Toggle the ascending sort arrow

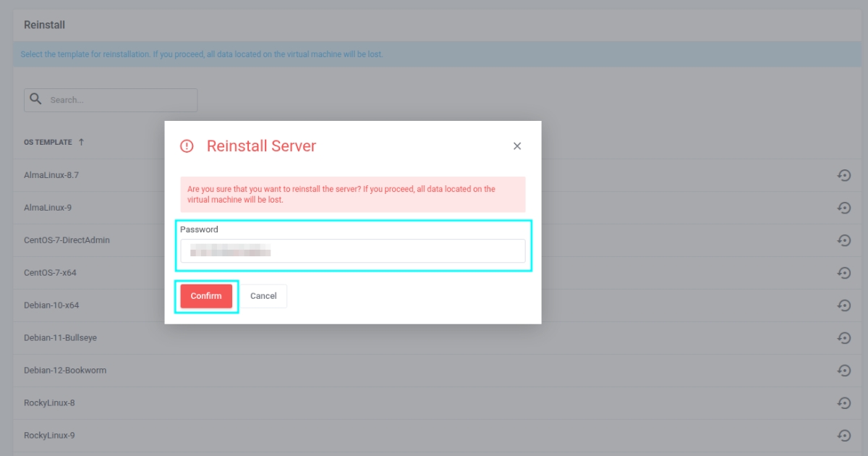pyautogui.click(x=81, y=143)
